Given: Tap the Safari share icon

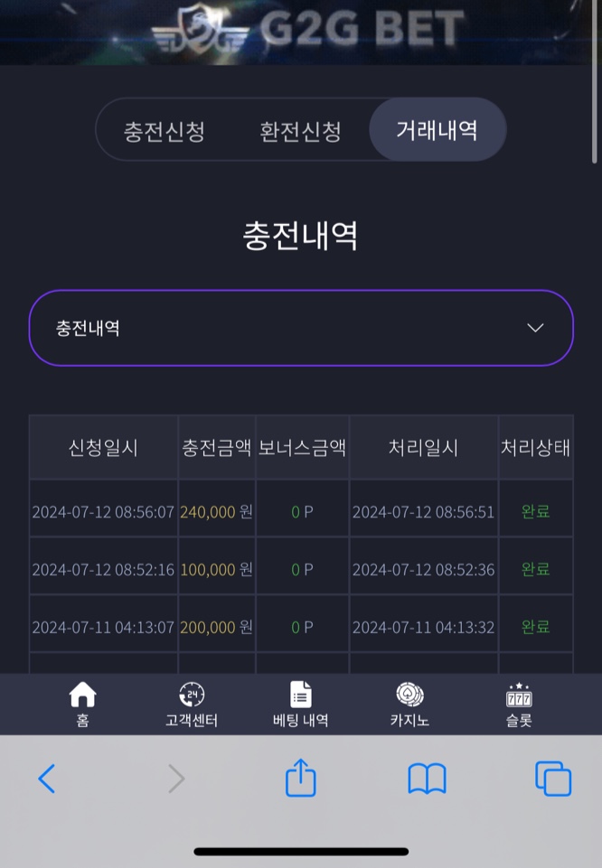Looking at the screenshot, I should (x=301, y=778).
